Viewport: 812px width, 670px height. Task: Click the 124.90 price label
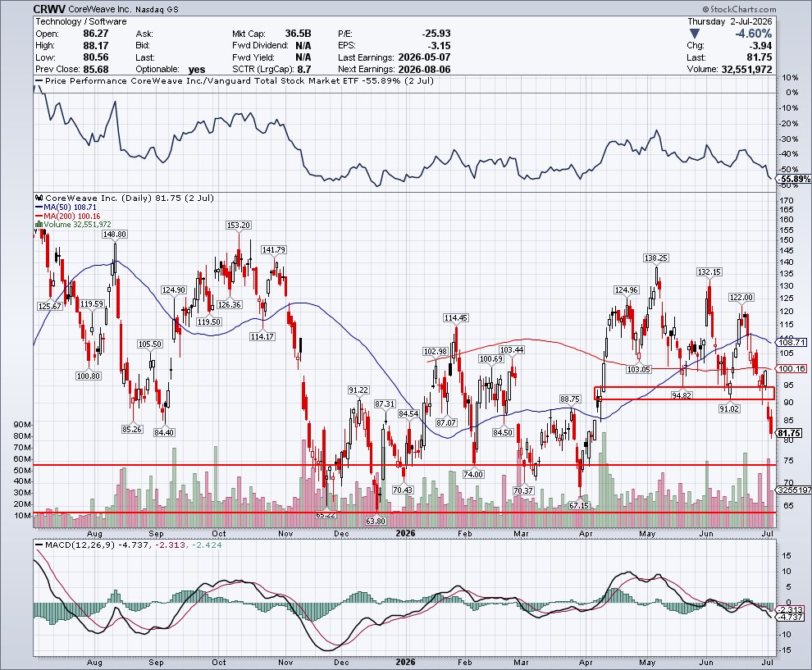pyautogui.click(x=174, y=290)
